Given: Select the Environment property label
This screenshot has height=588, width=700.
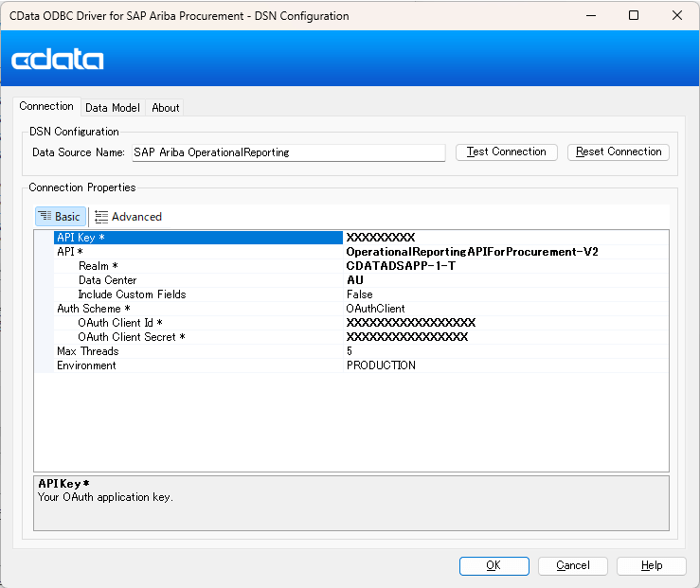Looking at the screenshot, I should 86,365.
